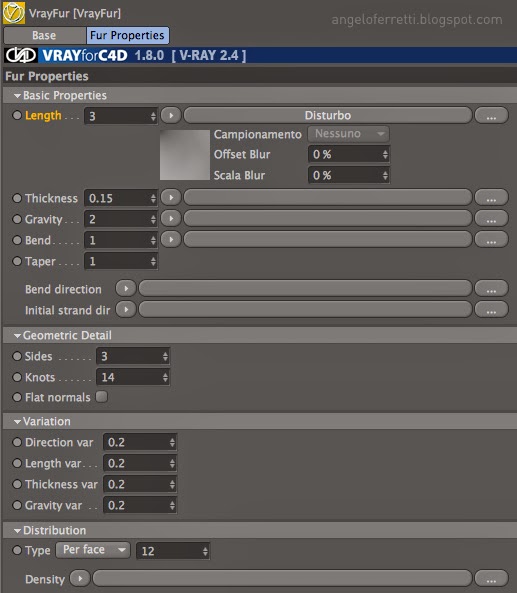The width and height of the screenshot is (517, 593).
Task: Collapse the Geometric Detail section
Action: click(17, 335)
